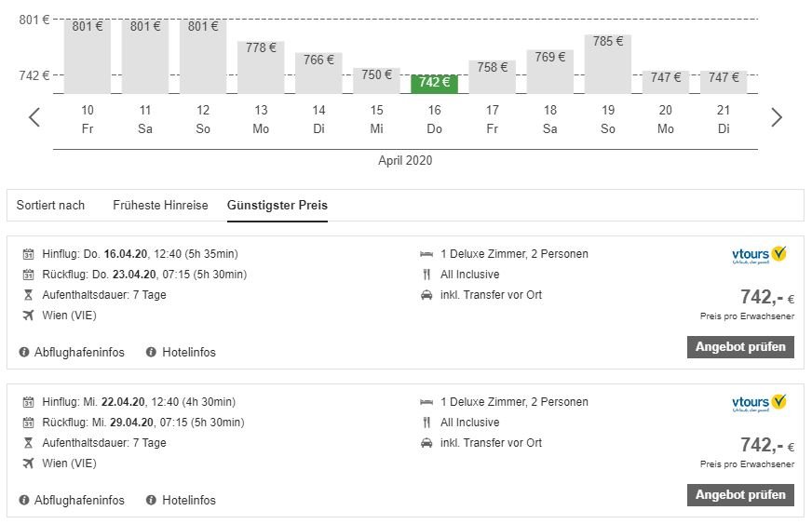Screen dimensions: 812x524
Task: Switch to Früheste Hinreise sorting tab
Action: click(x=160, y=206)
